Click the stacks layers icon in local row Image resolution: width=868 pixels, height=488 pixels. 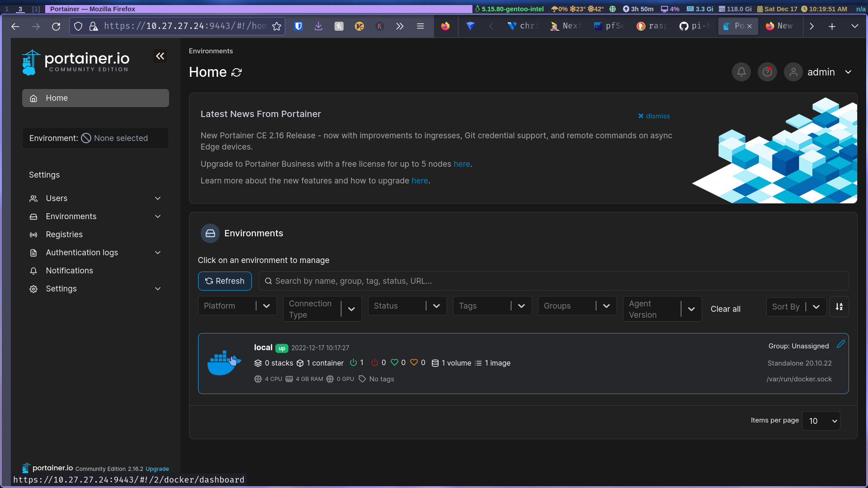tap(258, 363)
